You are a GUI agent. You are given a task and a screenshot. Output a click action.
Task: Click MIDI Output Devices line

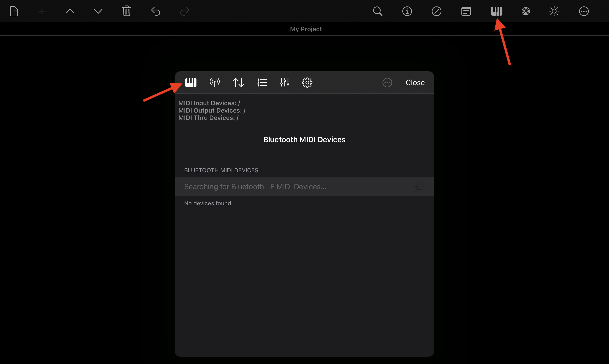tap(212, 110)
